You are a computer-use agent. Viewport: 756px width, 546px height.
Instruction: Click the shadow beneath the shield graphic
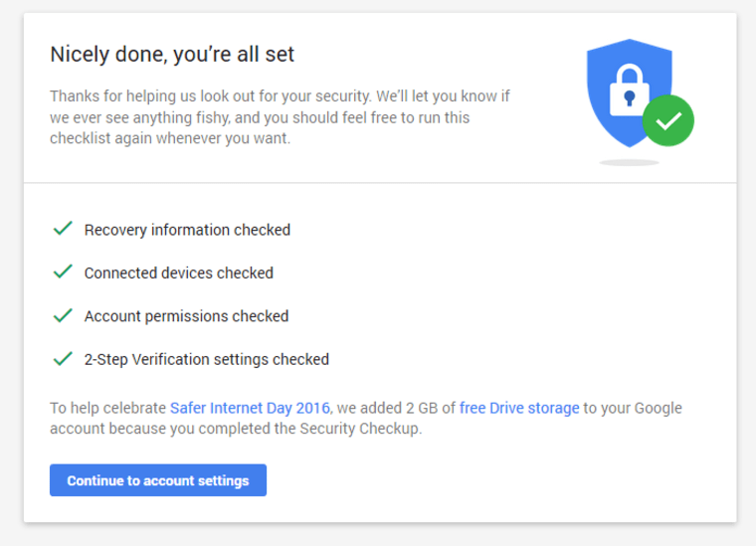click(630, 162)
